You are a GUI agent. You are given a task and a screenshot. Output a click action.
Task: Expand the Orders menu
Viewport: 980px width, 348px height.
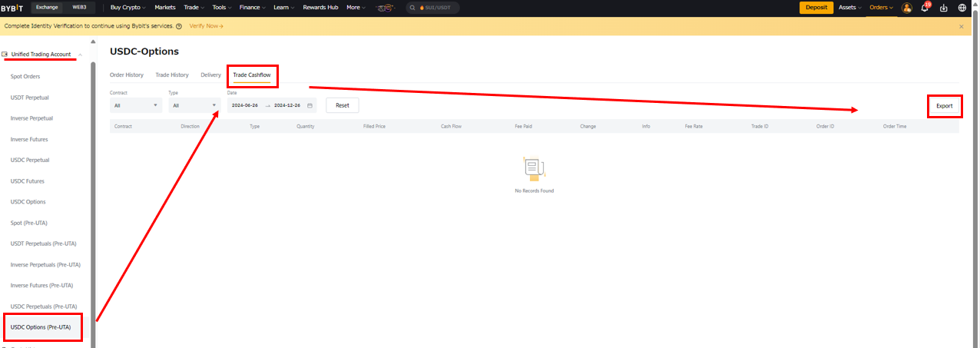pyautogui.click(x=881, y=8)
